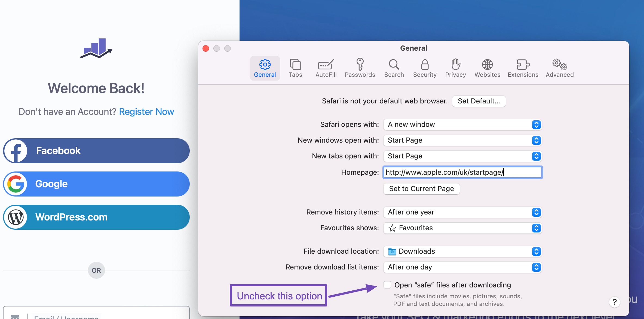Open the Privacy preferences pane
This screenshot has height=319, width=644.
tap(455, 68)
